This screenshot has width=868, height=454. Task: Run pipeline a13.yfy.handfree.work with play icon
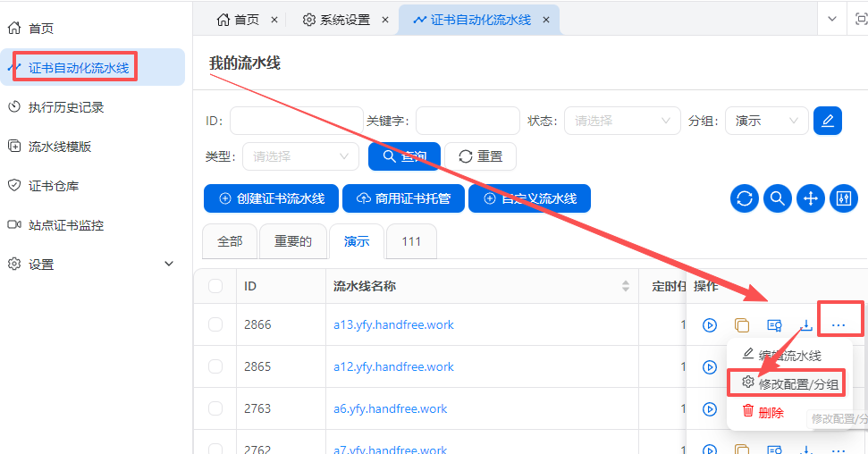[710, 325]
